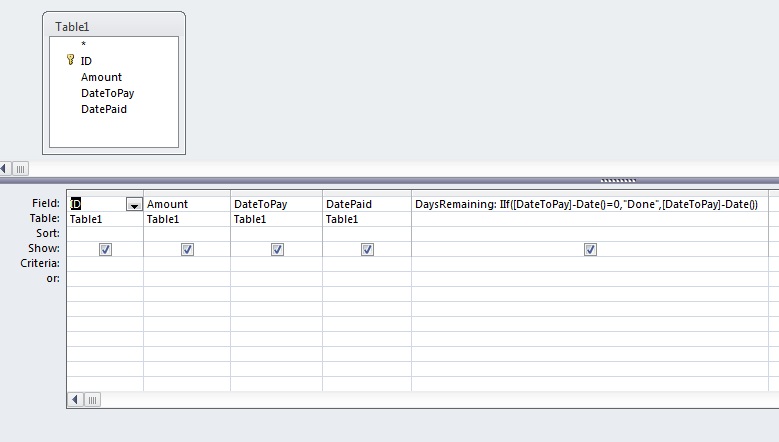Click the DateToPay field cell in the grid

pyautogui.click(x=276, y=204)
